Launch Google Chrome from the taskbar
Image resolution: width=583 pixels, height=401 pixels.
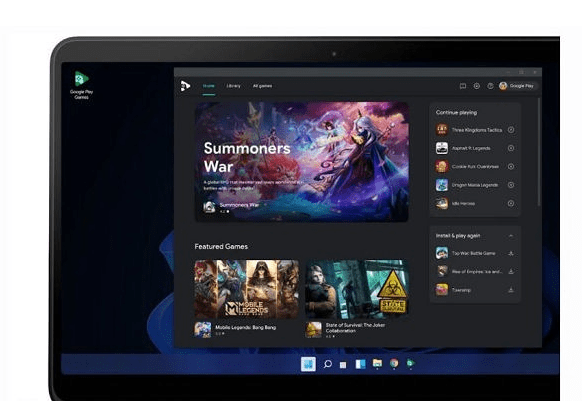pyautogui.click(x=394, y=363)
